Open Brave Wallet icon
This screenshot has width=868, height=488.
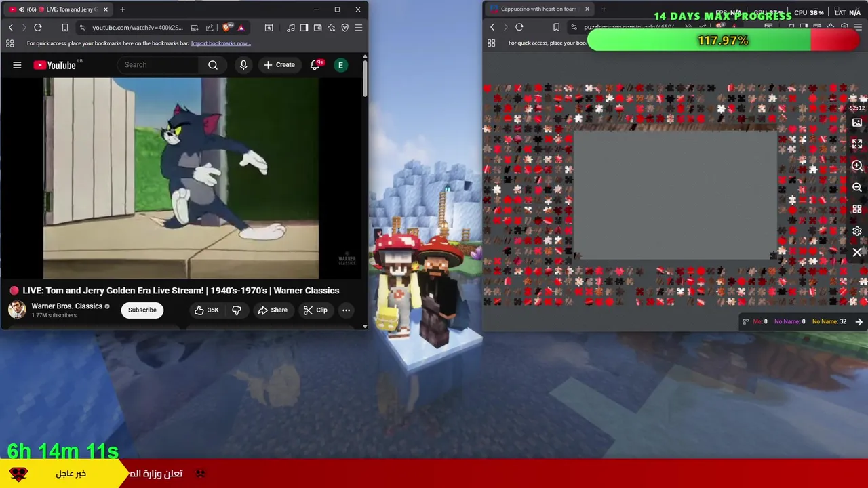tap(317, 28)
